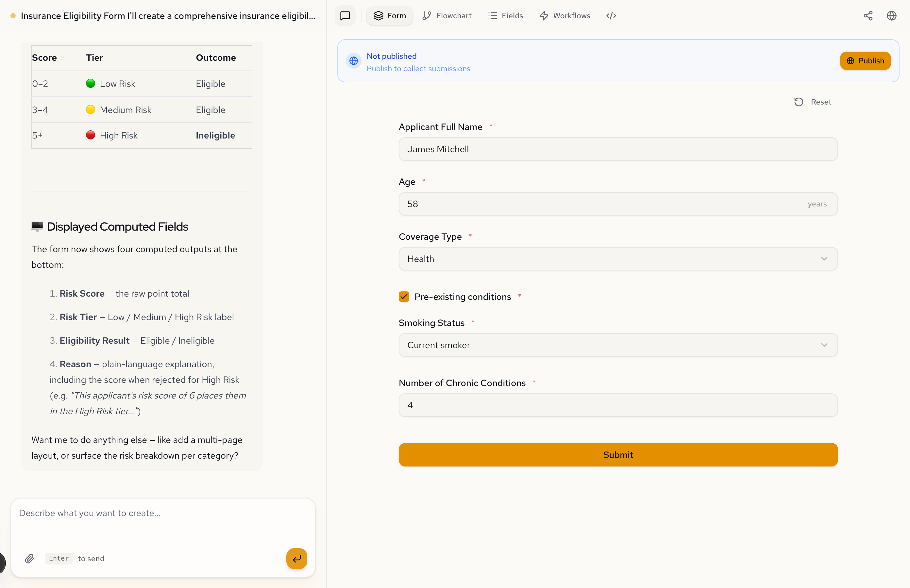Click the Reset icon above form

pyautogui.click(x=799, y=102)
